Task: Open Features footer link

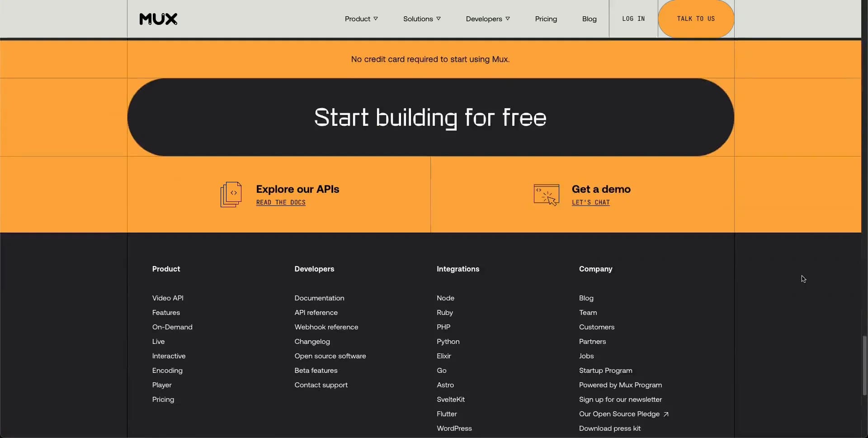Action: [166, 313]
